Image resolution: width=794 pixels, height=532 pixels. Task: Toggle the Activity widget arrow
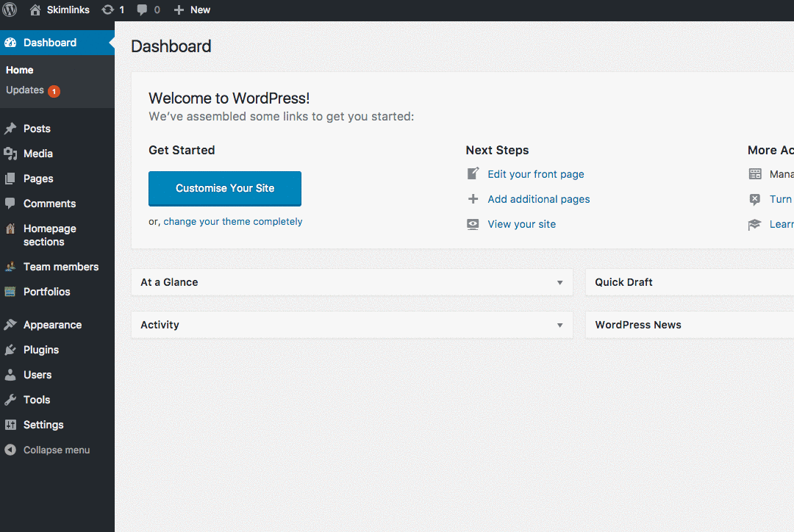pos(560,325)
